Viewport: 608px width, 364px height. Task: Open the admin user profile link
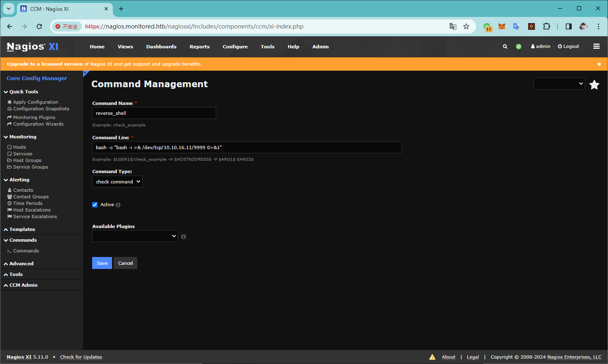click(541, 46)
